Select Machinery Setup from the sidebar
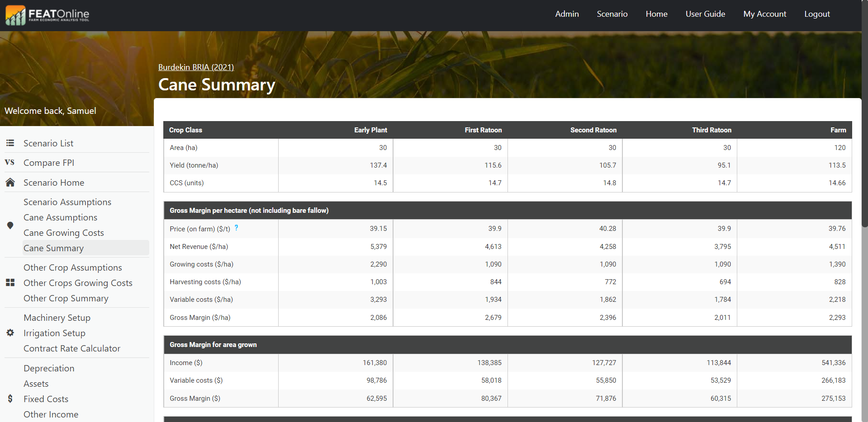Image resolution: width=868 pixels, height=422 pixels. (57, 318)
